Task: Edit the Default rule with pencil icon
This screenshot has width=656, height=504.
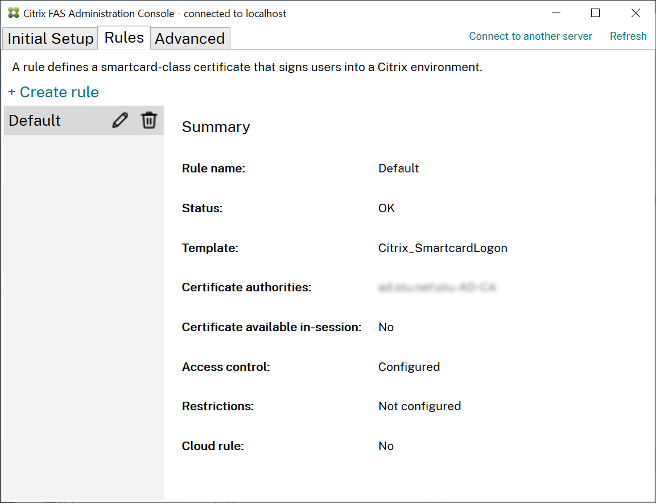Action: coord(120,121)
